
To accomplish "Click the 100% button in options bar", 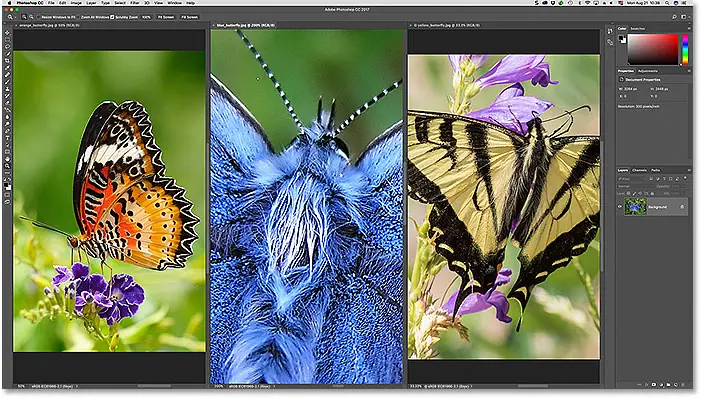I will (x=146, y=17).
